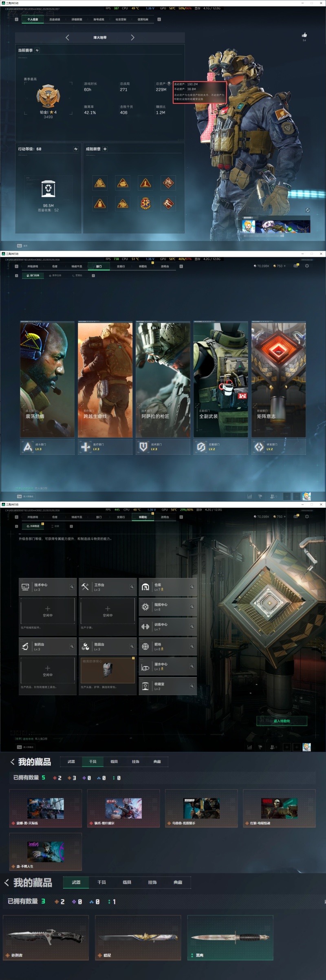Image resolution: width=326 pixels, height=980 pixels.
Task: Open the name card banner below the operator
Action: pyautogui.click(x=276, y=226)
